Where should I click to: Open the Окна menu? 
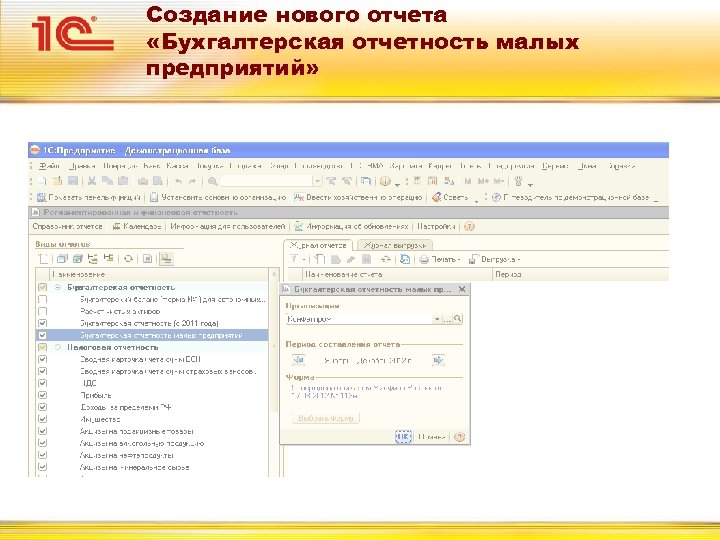(587, 166)
